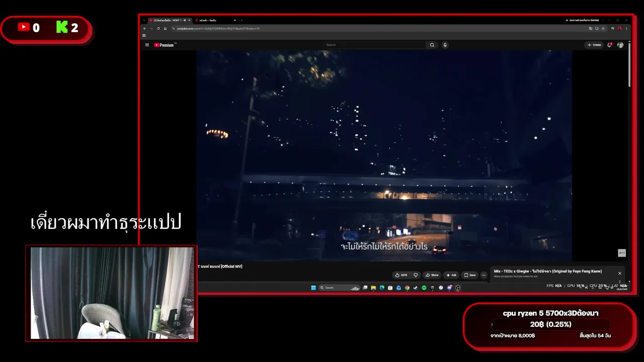The width and height of the screenshot is (644, 362).
Task: Open Steam from the taskbar
Action: pyautogui.click(x=416, y=288)
